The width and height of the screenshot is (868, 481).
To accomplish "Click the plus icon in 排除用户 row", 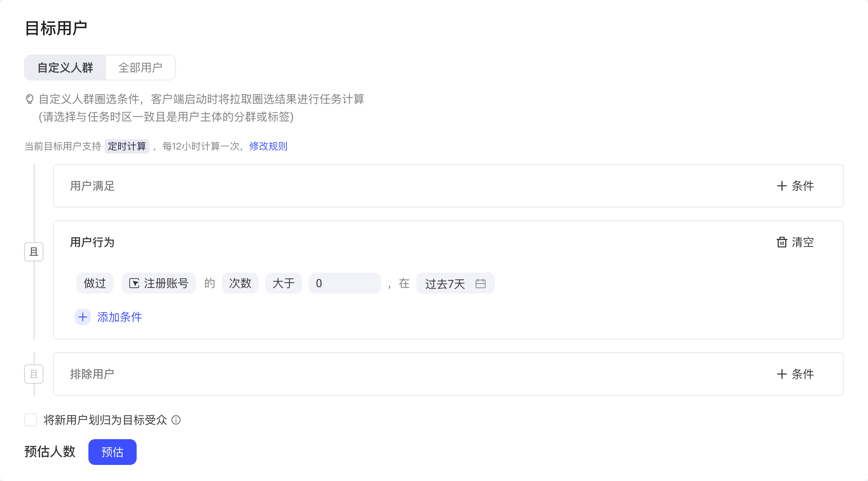I will (782, 374).
